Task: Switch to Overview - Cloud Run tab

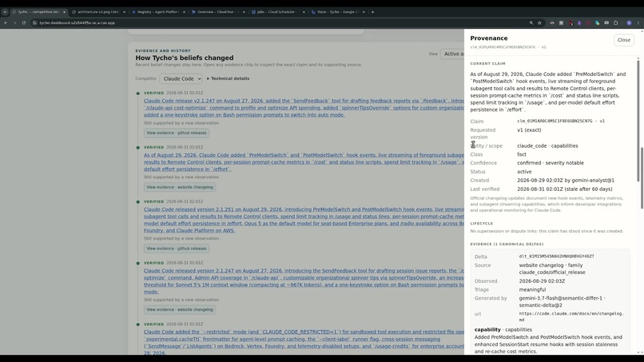Action: 218,12
